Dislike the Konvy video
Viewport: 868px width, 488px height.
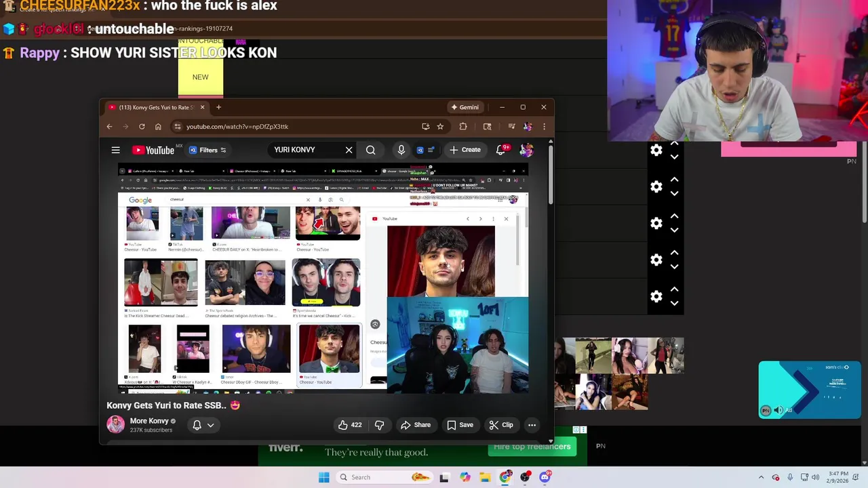[x=380, y=425]
